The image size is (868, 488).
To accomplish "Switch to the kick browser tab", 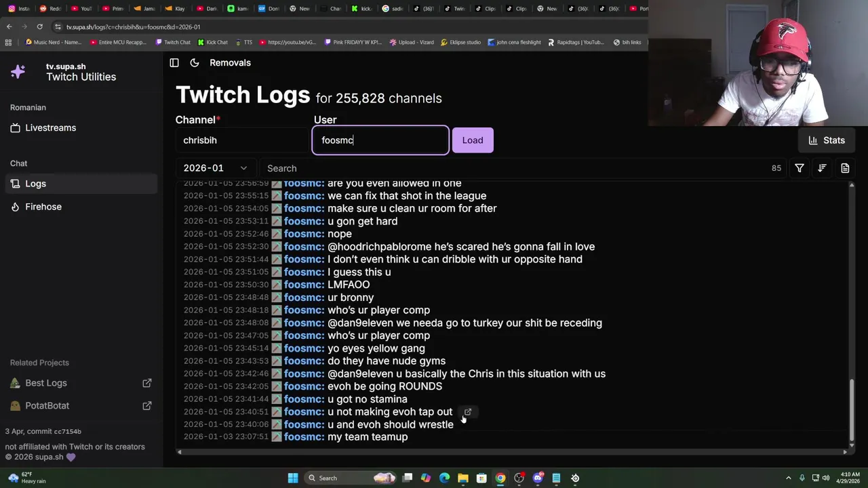I will point(362,9).
